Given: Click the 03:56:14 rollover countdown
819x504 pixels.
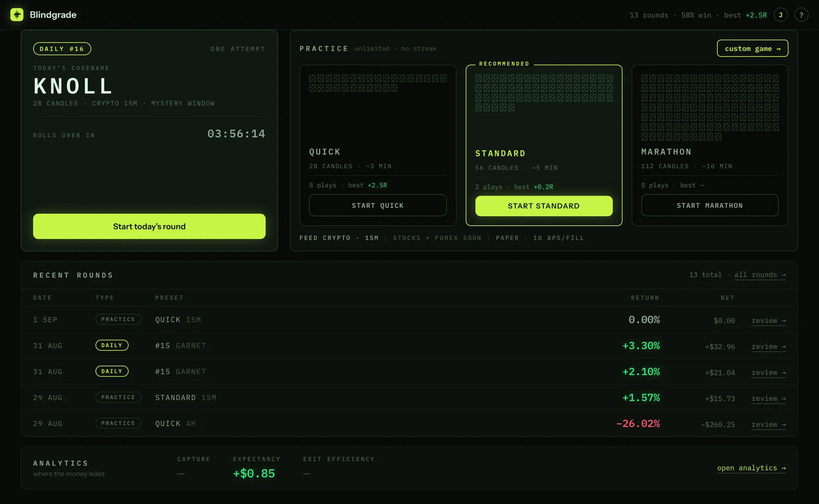Looking at the screenshot, I should click(236, 134).
